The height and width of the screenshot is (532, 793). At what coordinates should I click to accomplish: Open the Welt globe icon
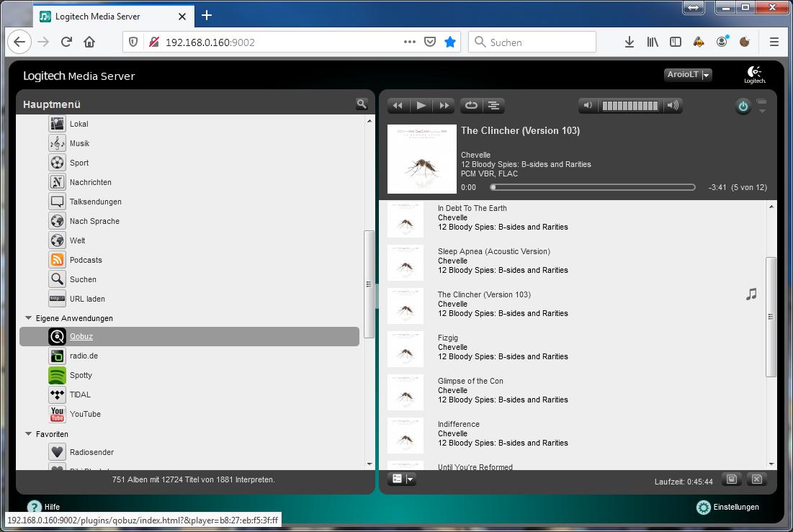57,240
